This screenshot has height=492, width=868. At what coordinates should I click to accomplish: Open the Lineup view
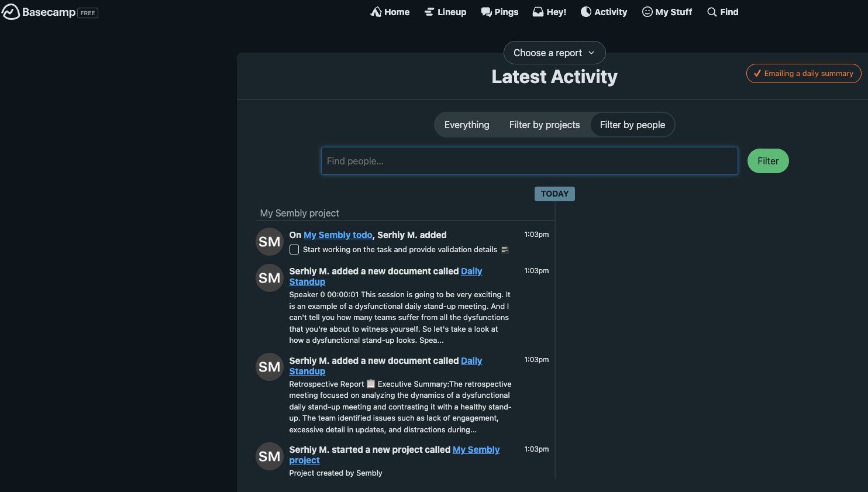point(445,12)
